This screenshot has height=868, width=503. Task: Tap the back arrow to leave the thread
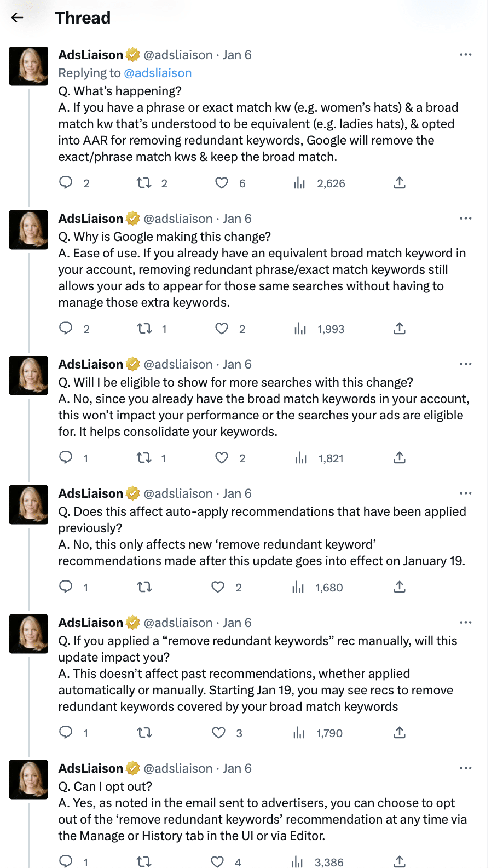pos(18,17)
